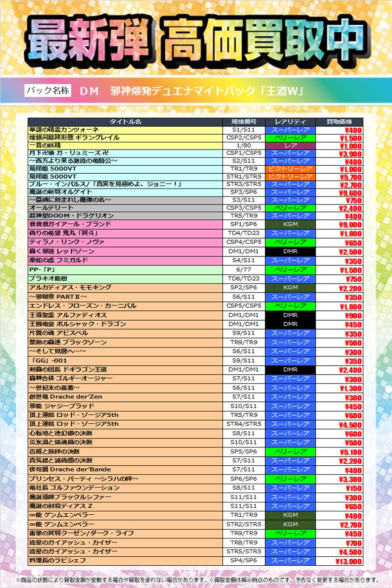Click price ¥5,100
392x588 pixels.
(350, 452)
